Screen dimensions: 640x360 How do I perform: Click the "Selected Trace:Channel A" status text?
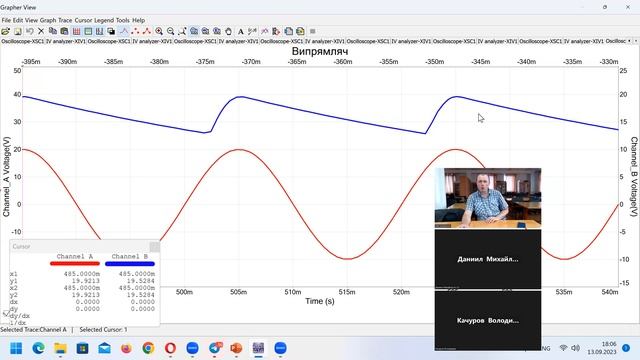[x=33, y=329]
